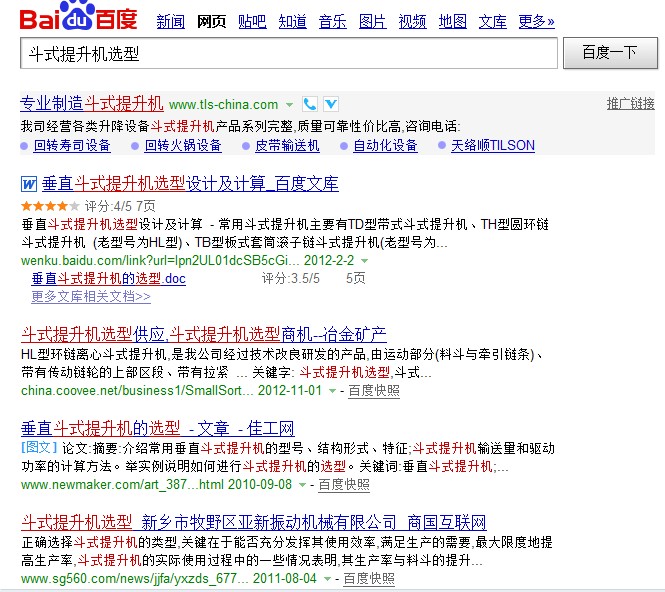Open 垂直斗式提升机的选型.doc document
665x592 pixels.
pyautogui.click(x=109, y=279)
